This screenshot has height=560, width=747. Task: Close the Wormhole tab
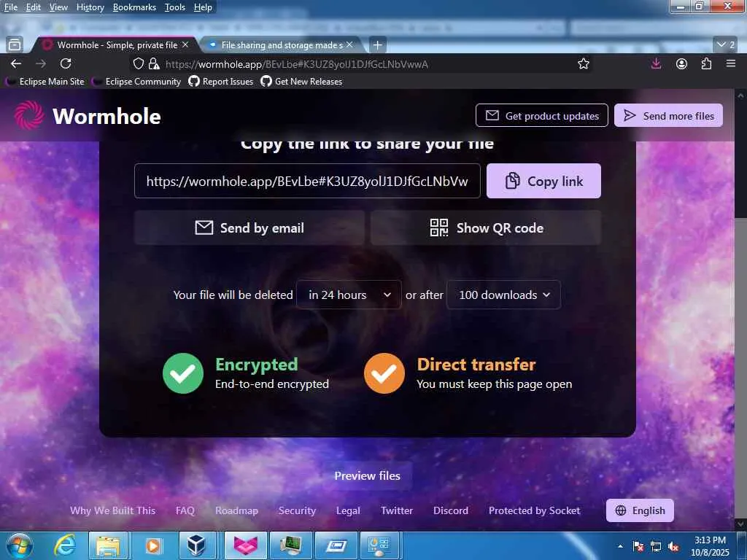tap(185, 44)
